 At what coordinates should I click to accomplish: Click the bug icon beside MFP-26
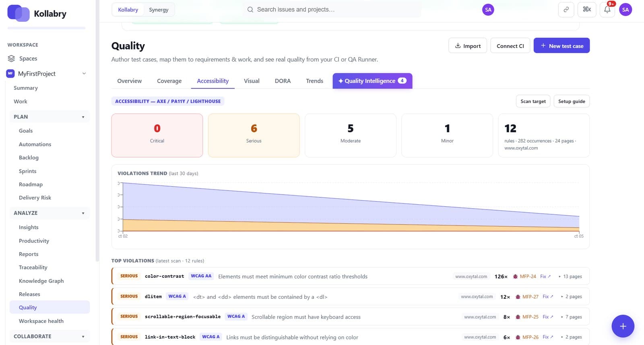click(x=518, y=337)
